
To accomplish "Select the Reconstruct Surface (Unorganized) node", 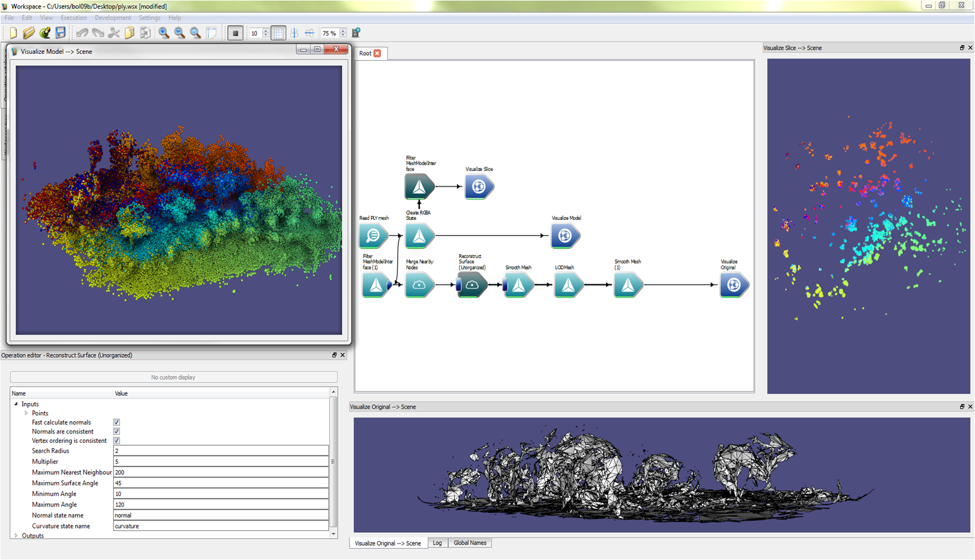I will (472, 285).
